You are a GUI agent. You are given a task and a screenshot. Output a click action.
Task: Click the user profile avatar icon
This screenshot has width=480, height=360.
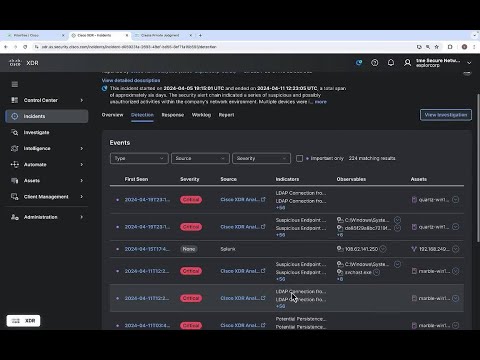point(407,63)
